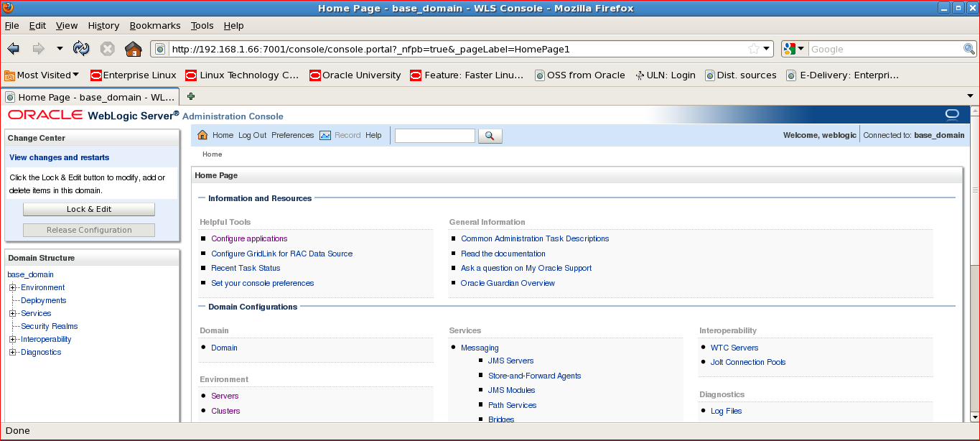
Task: Click the browser Forward arrow
Action: [x=38, y=49]
